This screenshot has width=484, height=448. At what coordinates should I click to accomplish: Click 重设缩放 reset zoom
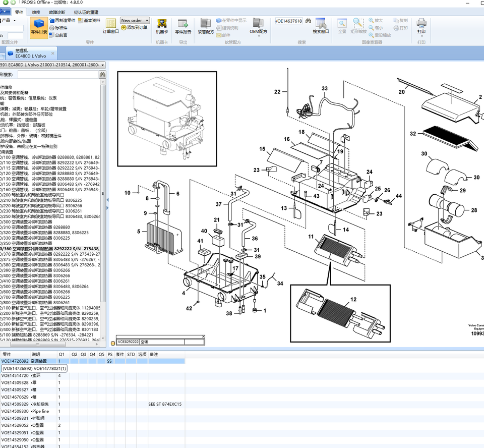pos(380,35)
